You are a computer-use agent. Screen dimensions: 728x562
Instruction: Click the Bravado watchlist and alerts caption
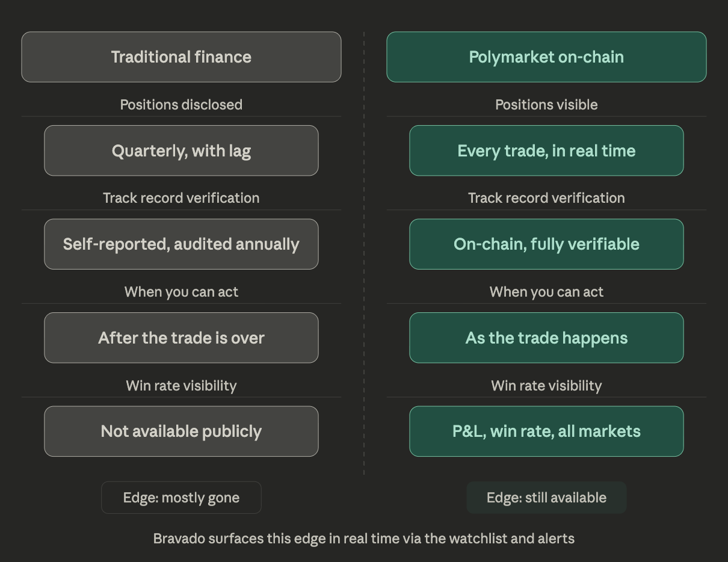(x=364, y=539)
